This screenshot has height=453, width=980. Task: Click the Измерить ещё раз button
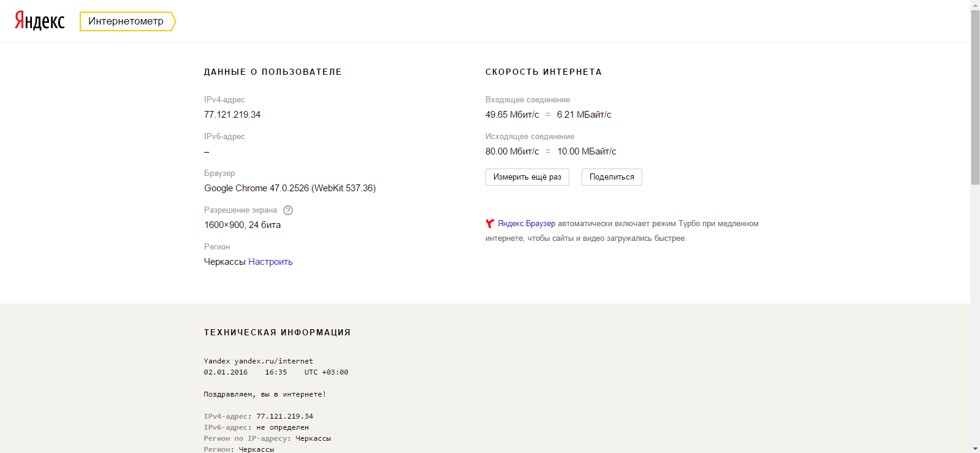(x=527, y=177)
